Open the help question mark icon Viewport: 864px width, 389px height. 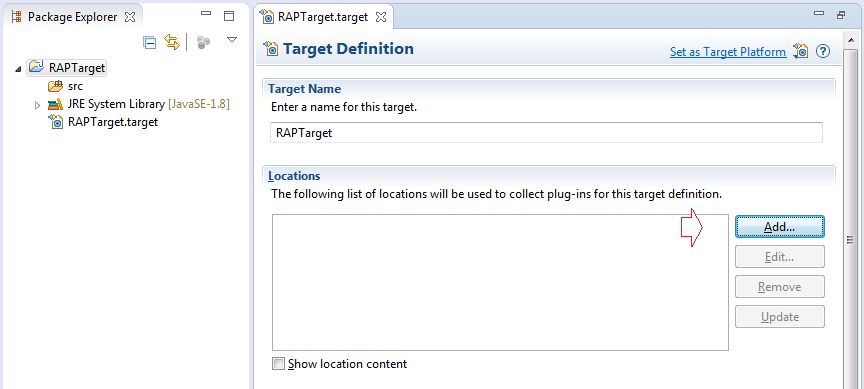pyautogui.click(x=823, y=51)
